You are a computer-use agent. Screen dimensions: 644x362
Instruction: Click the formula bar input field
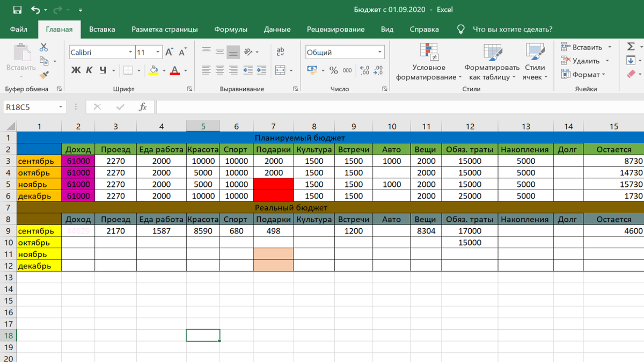pos(399,107)
